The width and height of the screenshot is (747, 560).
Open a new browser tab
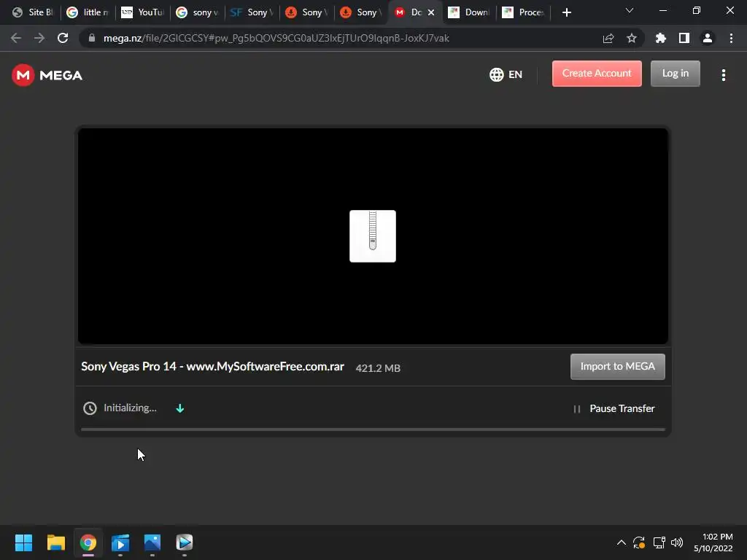coord(566,12)
